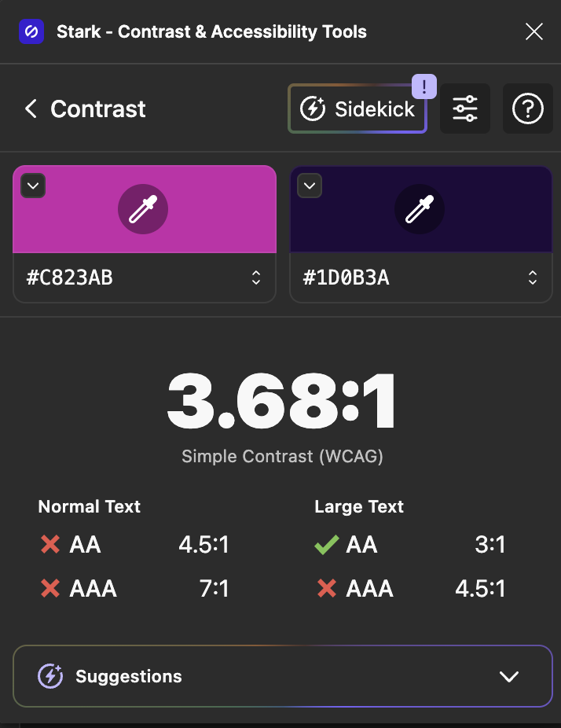Select the eyedropper on the dark purple color
Screen dimensions: 561x728
420,209
